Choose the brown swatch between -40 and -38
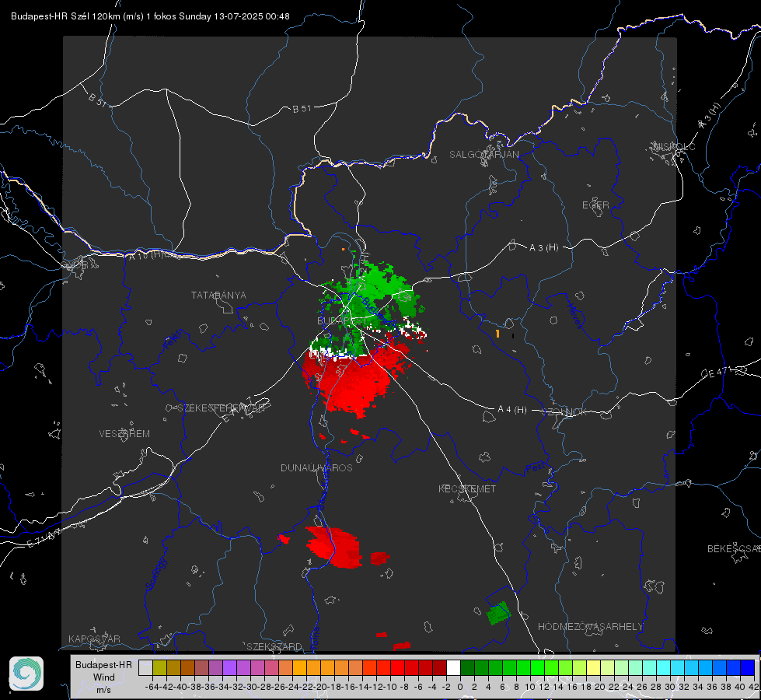The image size is (761, 700). click(187, 668)
